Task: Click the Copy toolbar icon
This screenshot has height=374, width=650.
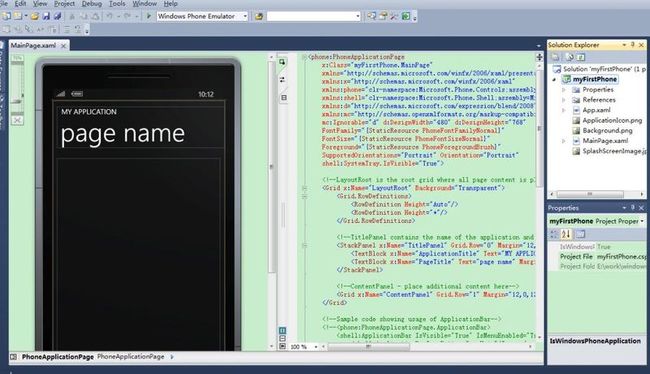Action: [x=84, y=16]
